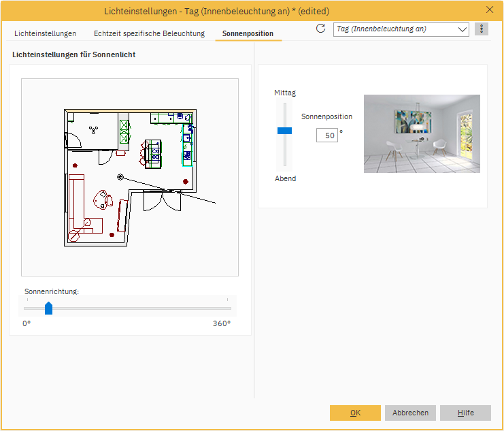Open the three-dot options menu

pos(482,29)
